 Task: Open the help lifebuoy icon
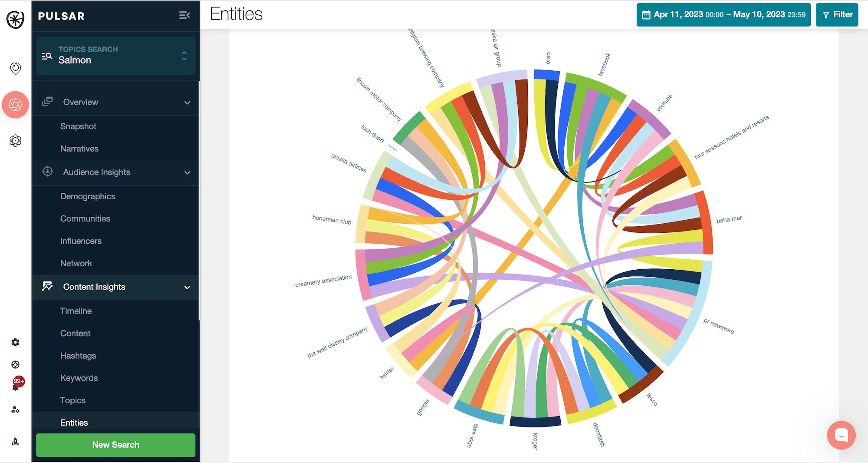point(16,365)
